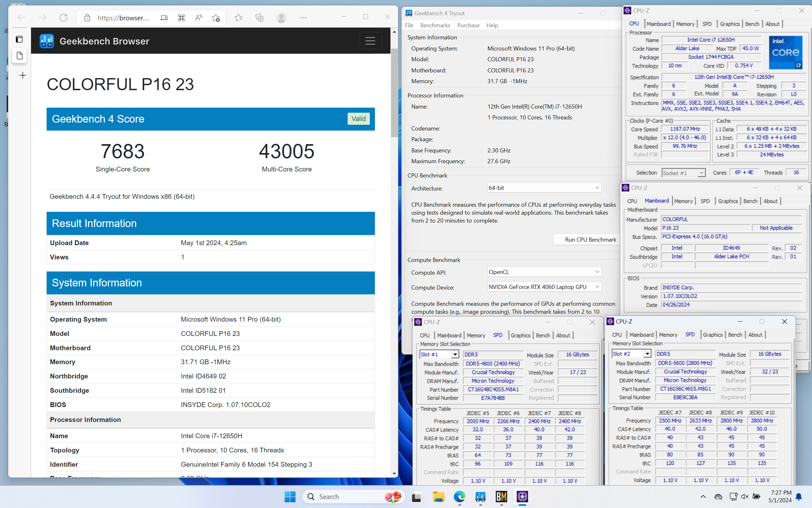The width and height of the screenshot is (812, 508).
Task: Click the Intel Core i7 12650H name field
Action: pyautogui.click(x=711, y=40)
